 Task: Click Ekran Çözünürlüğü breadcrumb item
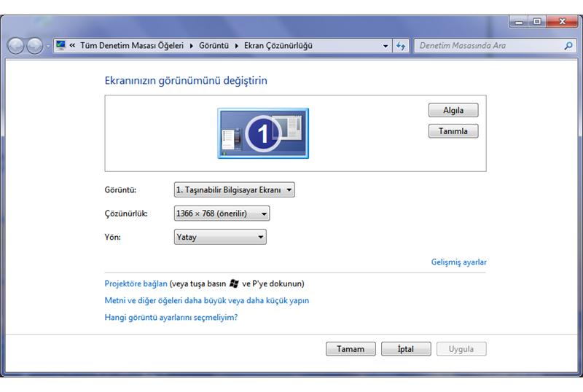278,46
